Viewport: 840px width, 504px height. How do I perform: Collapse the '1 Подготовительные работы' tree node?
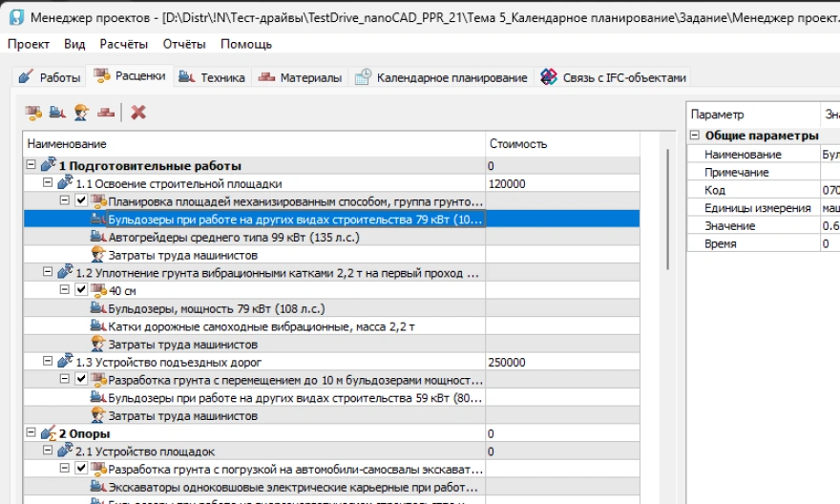click(x=31, y=166)
